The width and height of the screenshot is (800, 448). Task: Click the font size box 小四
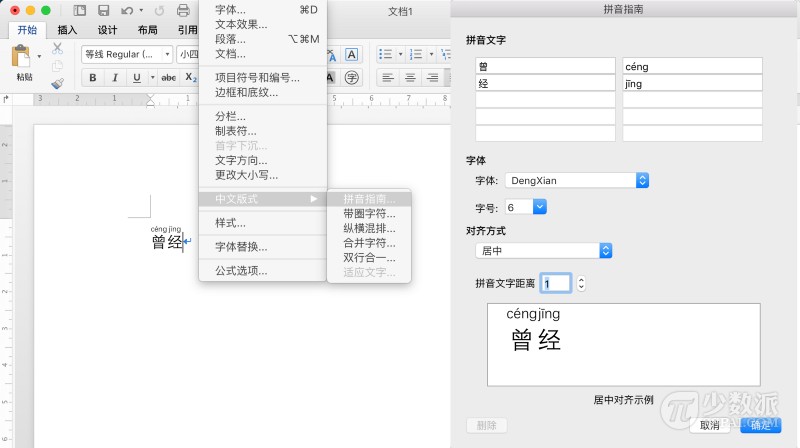click(188, 54)
